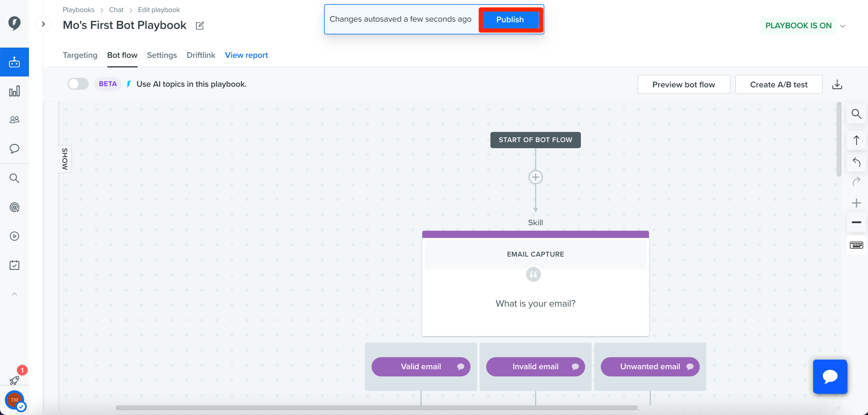868x415 pixels.
Task: Expand the left navigation panel chevron
Action: click(x=43, y=24)
